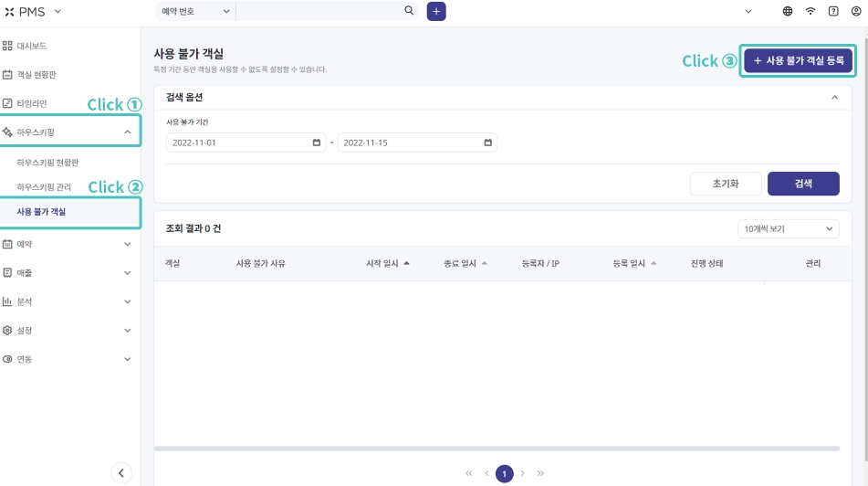The image size is (868, 486).
Task: Open the 10개씩 보기 page size dropdown
Action: coord(789,229)
